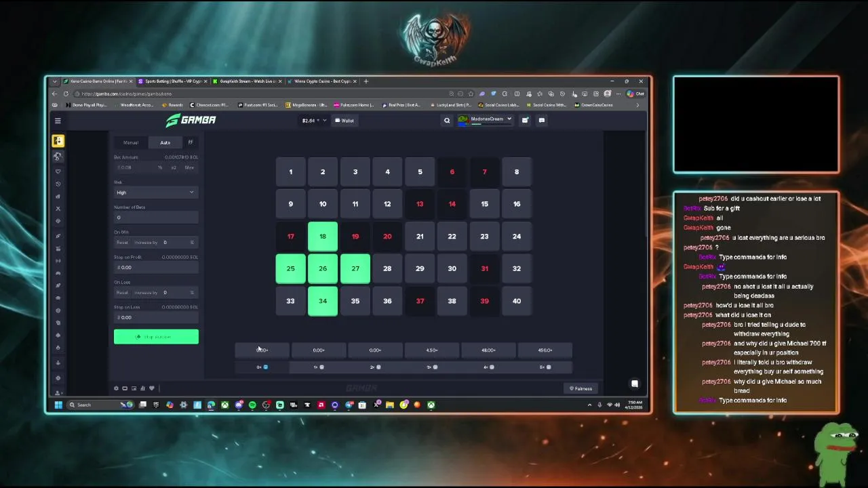Select keno tile 40
Viewport: 868px width, 488px height.
pyautogui.click(x=517, y=301)
